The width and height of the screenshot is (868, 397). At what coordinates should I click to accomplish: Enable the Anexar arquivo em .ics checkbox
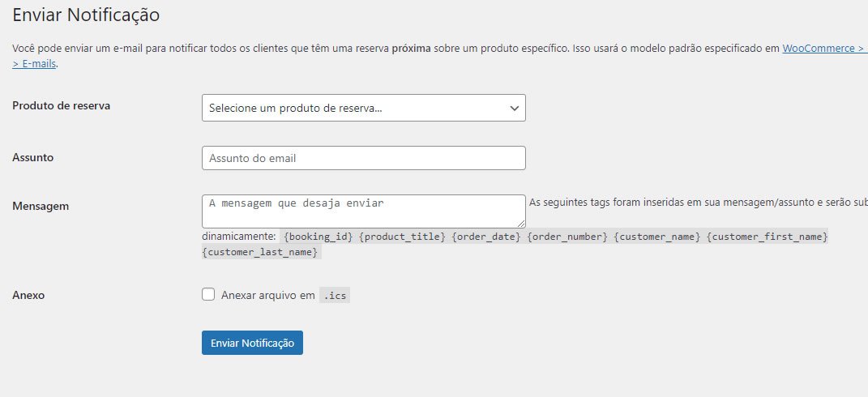point(208,295)
